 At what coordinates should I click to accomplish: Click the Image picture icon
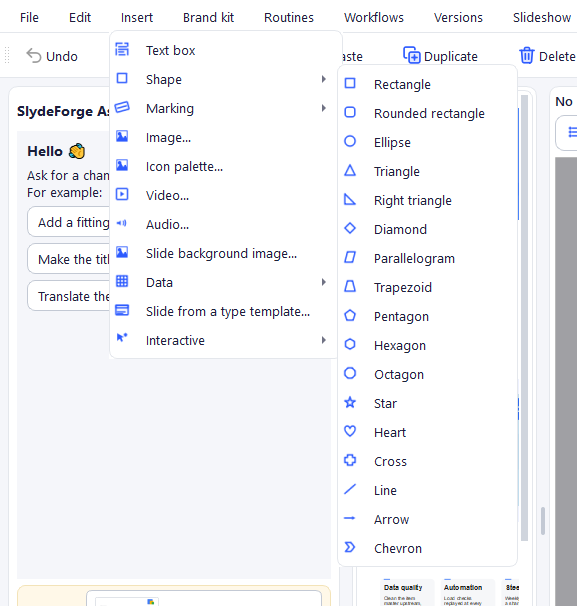[122, 136]
